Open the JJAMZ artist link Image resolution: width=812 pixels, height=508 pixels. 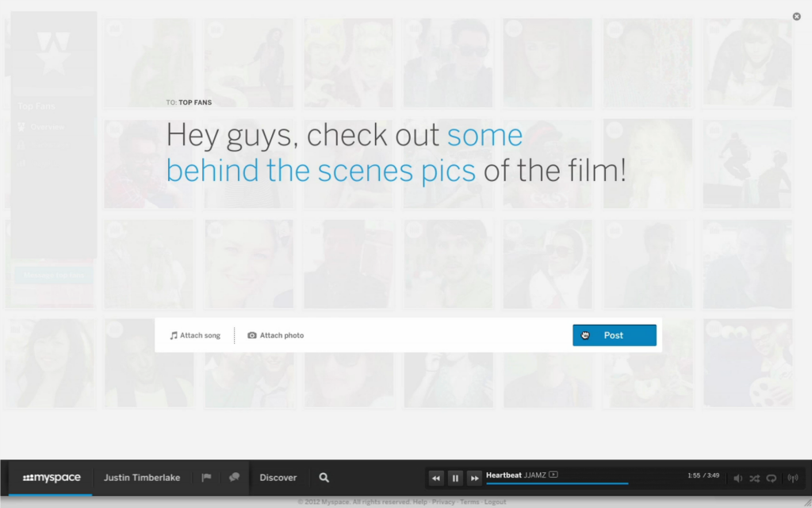point(535,475)
